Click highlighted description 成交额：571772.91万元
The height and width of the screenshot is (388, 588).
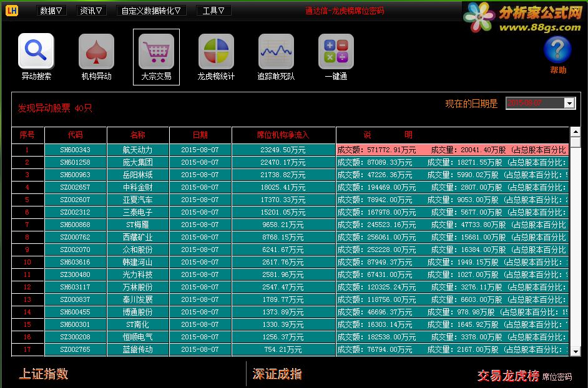453,150
